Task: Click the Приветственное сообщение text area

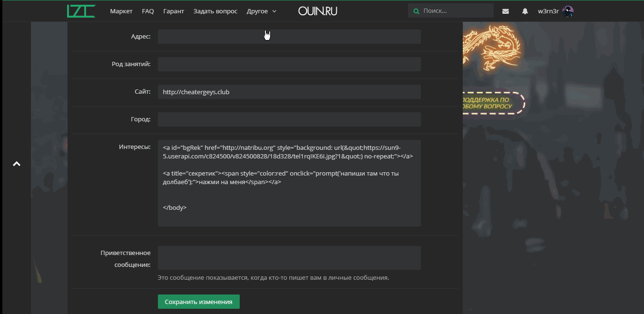Action: tap(289, 258)
